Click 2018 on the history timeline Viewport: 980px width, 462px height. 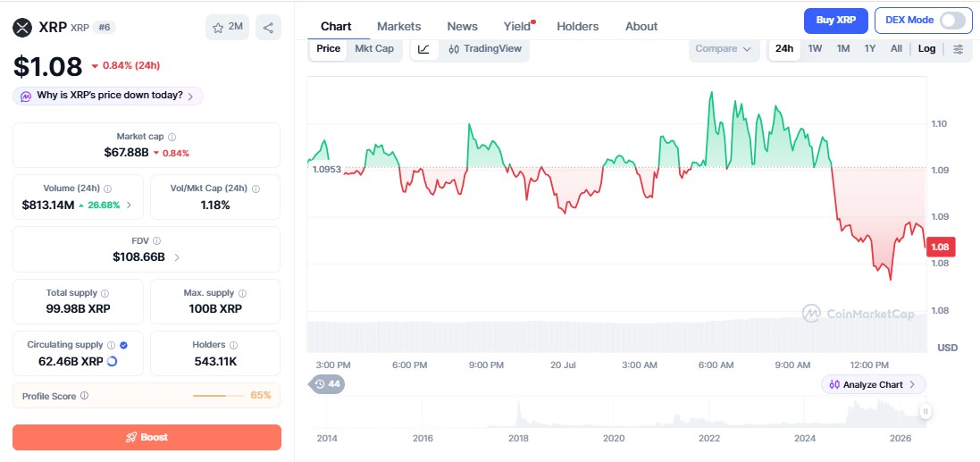518,438
